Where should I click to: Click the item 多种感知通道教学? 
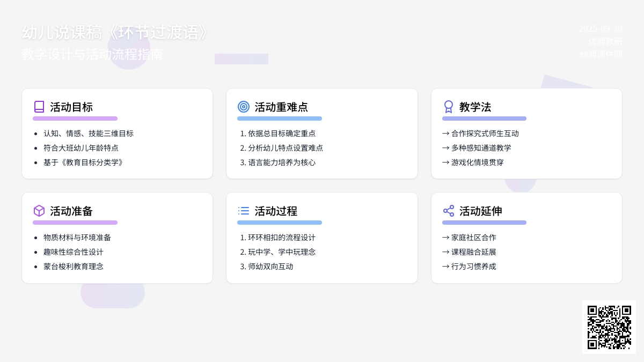pyautogui.click(x=481, y=148)
